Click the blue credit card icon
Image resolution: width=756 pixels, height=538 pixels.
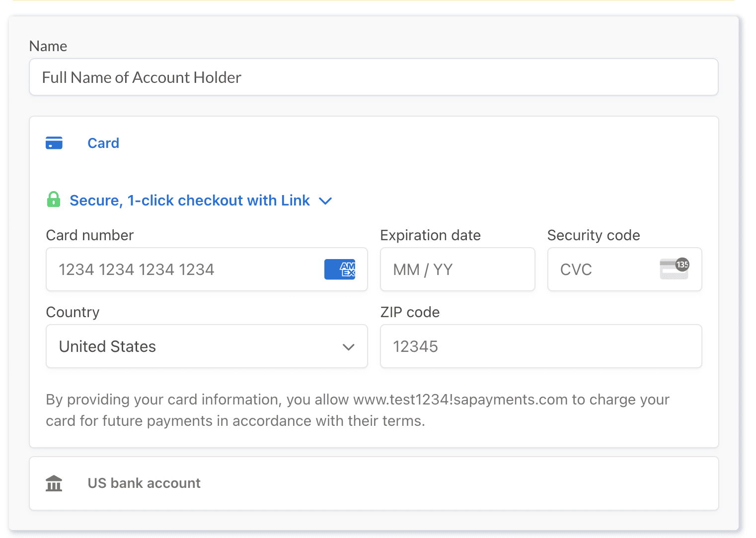[x=54, y=143]
